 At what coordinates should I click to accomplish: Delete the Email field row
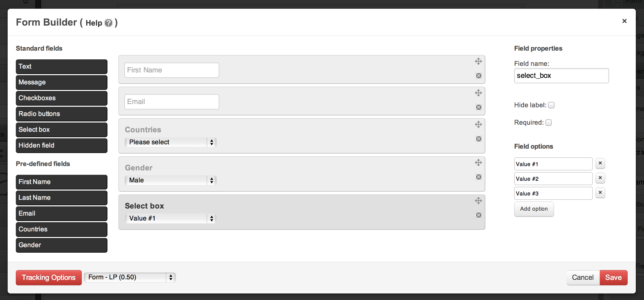[479, 107]
